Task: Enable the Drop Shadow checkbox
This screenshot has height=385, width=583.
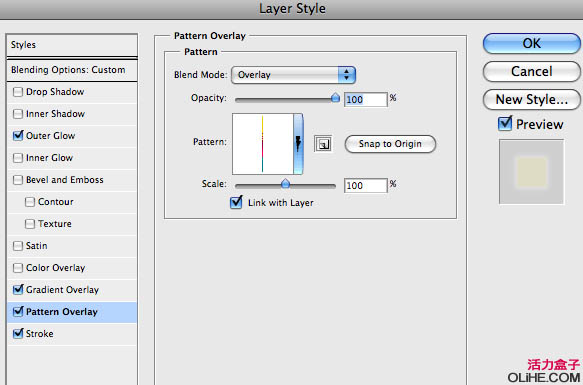Action: pos(18,92)
